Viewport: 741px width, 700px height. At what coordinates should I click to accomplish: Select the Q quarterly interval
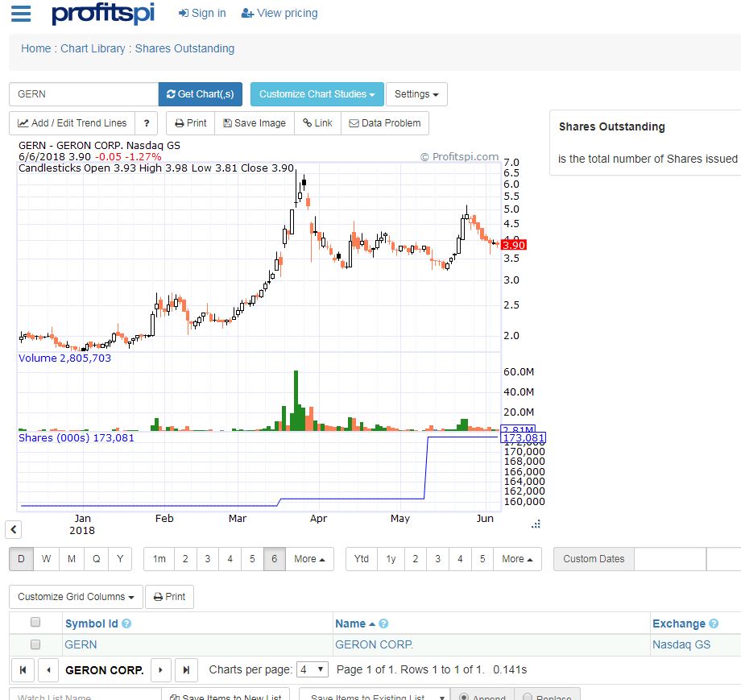pos(97,559)
